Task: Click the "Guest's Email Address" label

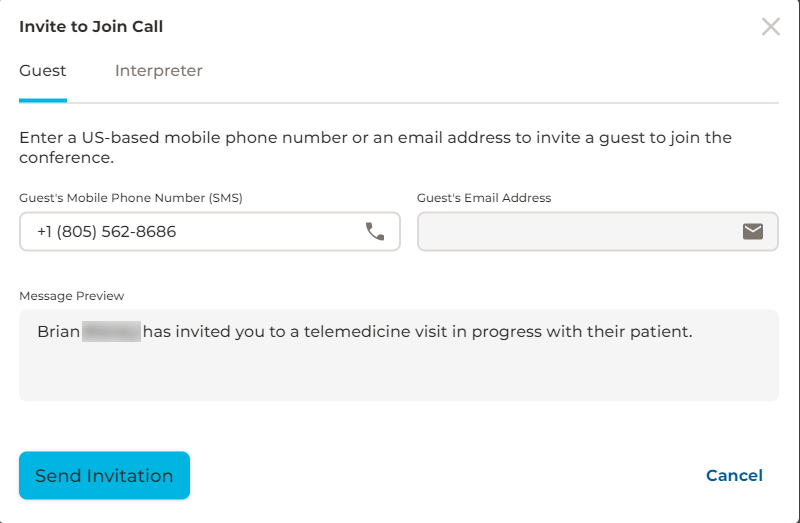Action: coord(484,198)
